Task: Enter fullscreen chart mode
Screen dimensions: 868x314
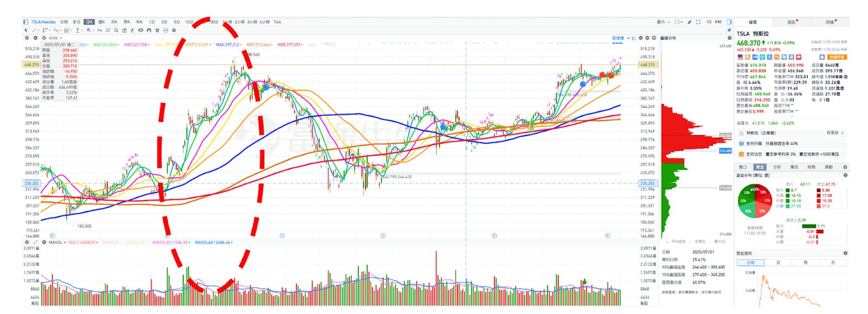Action: click(x=698, y=22)
